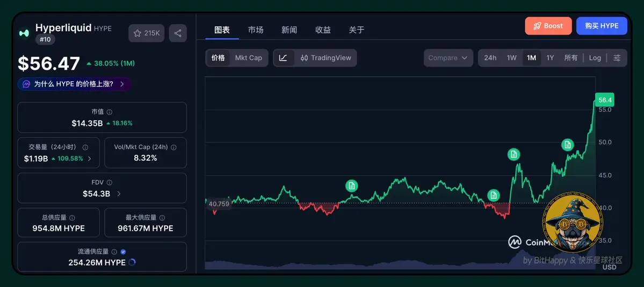
Task: Set chart range to 24h
Action: (490, 58)
